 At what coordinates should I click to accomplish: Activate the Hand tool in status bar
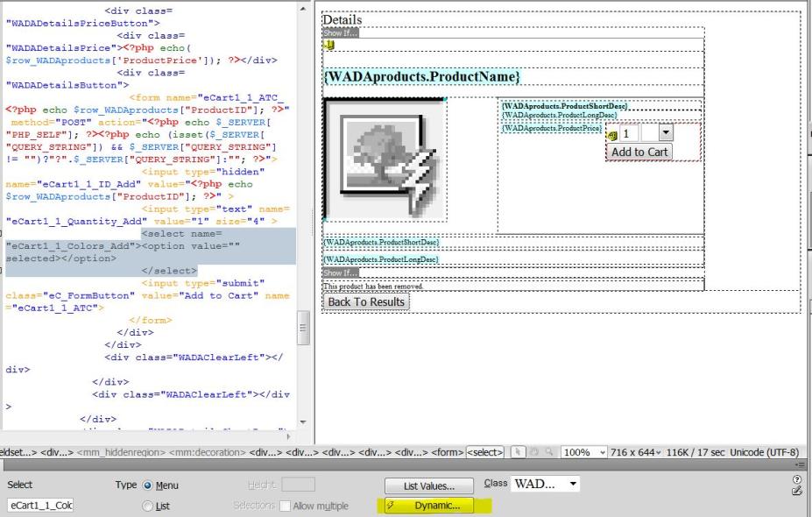[x=534, y=452]
